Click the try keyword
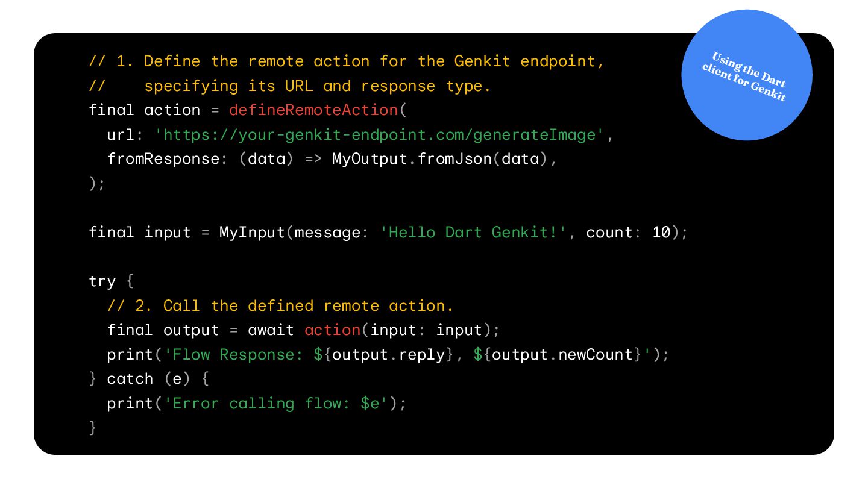This screenshot has width=868, height=488. (x=102, y=282)
